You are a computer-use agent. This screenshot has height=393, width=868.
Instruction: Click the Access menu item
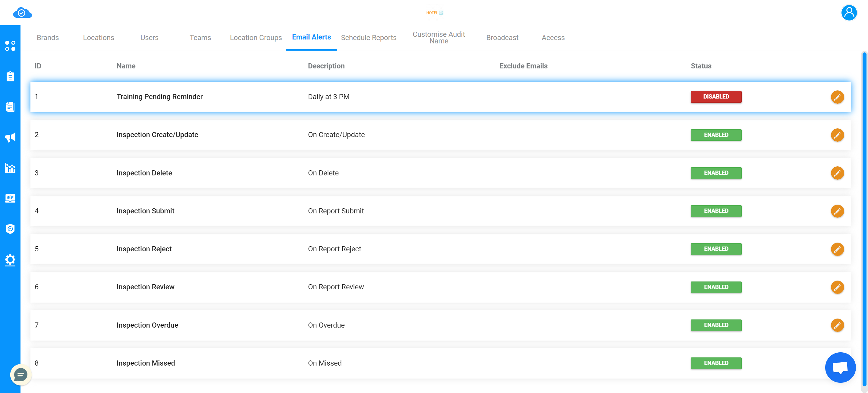pyautogui.click(x=553, y=38)
